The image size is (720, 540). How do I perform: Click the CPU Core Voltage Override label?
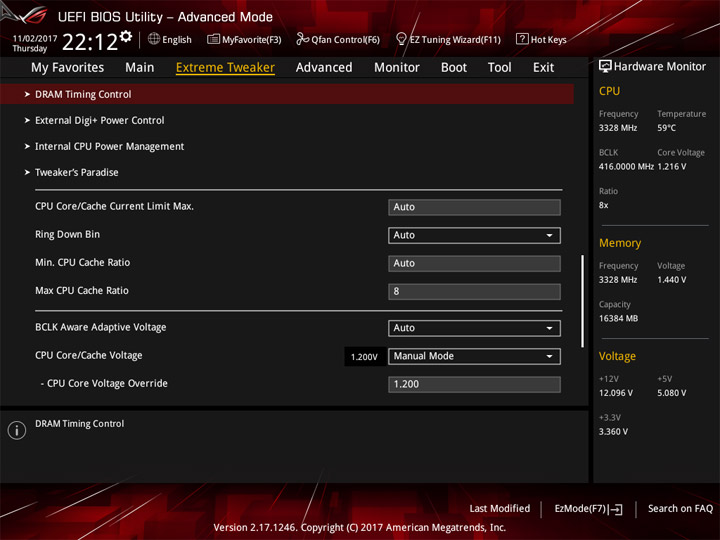coord(104,383)
